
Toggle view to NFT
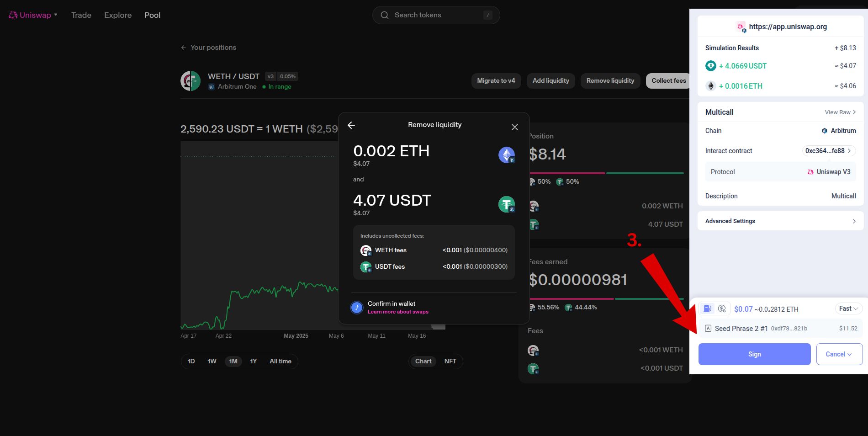coord(450,361)
